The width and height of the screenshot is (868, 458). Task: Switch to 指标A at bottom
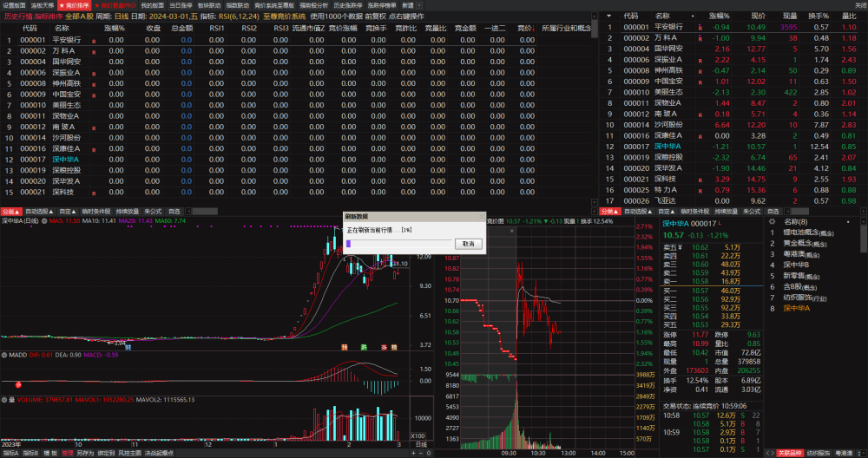tap(10, 453)
